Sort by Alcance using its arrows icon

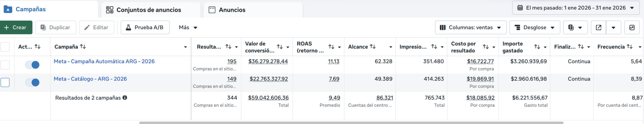(373, 46)
